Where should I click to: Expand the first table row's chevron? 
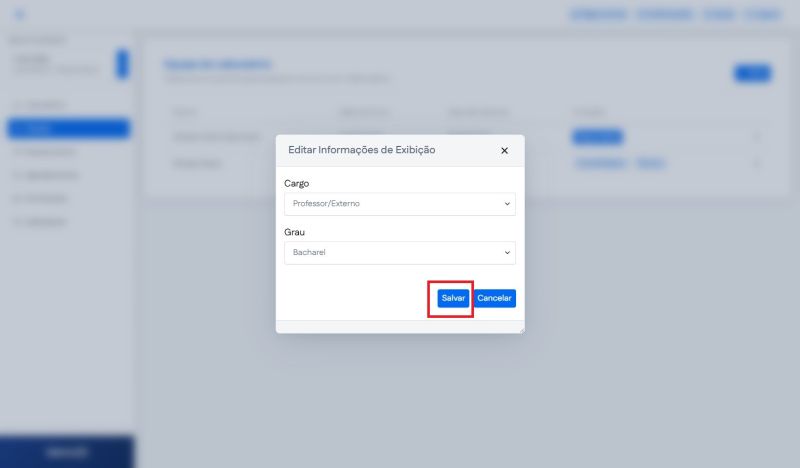tap(757, 136)
